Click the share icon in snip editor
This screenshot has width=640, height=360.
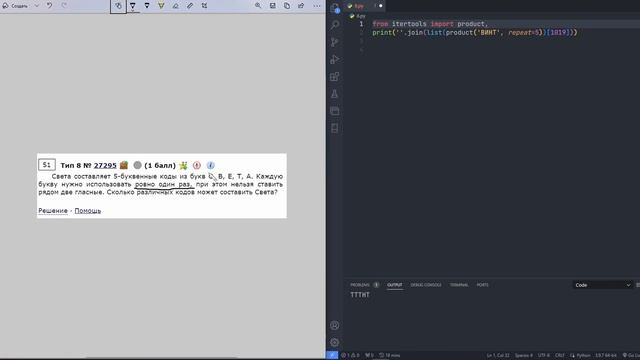(301, 6)
